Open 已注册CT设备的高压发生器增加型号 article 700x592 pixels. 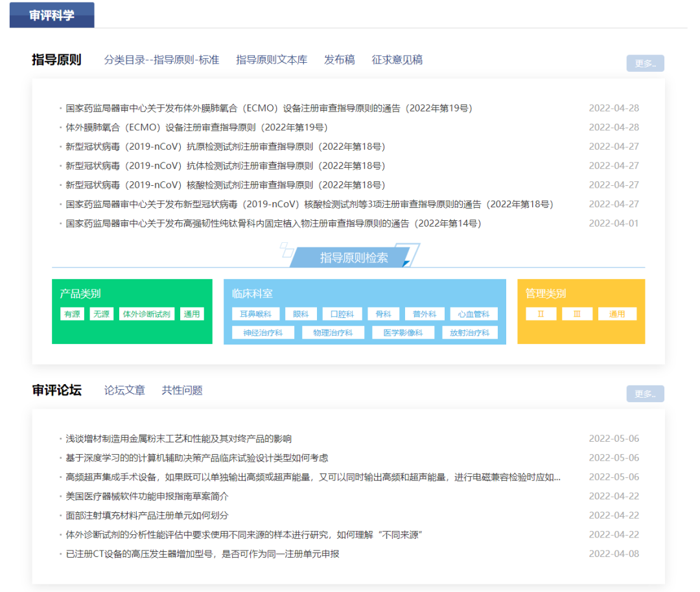tap(202, 554)
